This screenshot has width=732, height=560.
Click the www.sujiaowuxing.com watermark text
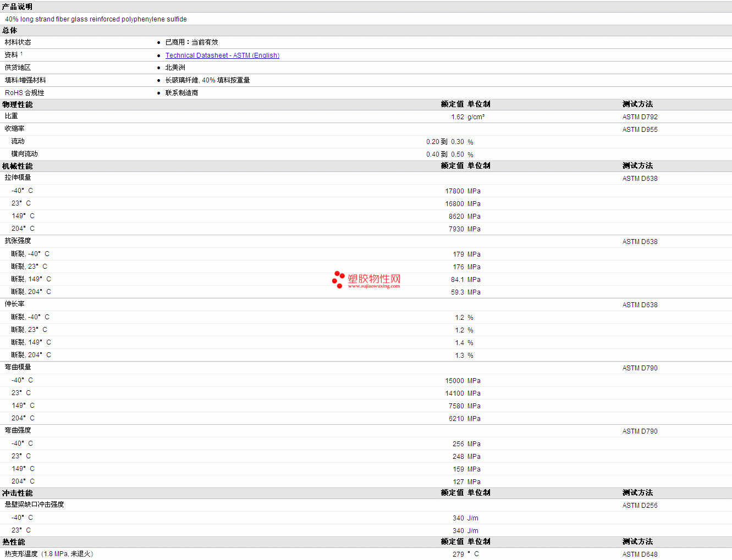[374, 286]
